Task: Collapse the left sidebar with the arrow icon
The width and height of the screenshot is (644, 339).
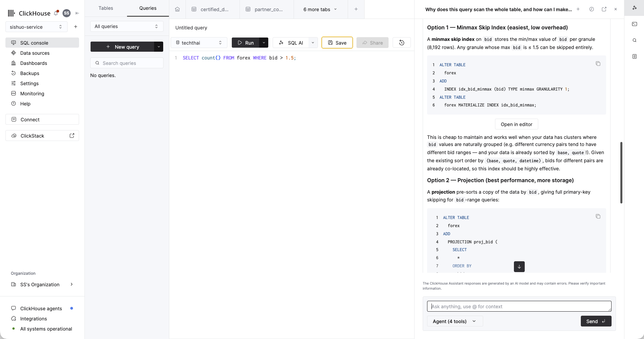Action: coord(77,13)
